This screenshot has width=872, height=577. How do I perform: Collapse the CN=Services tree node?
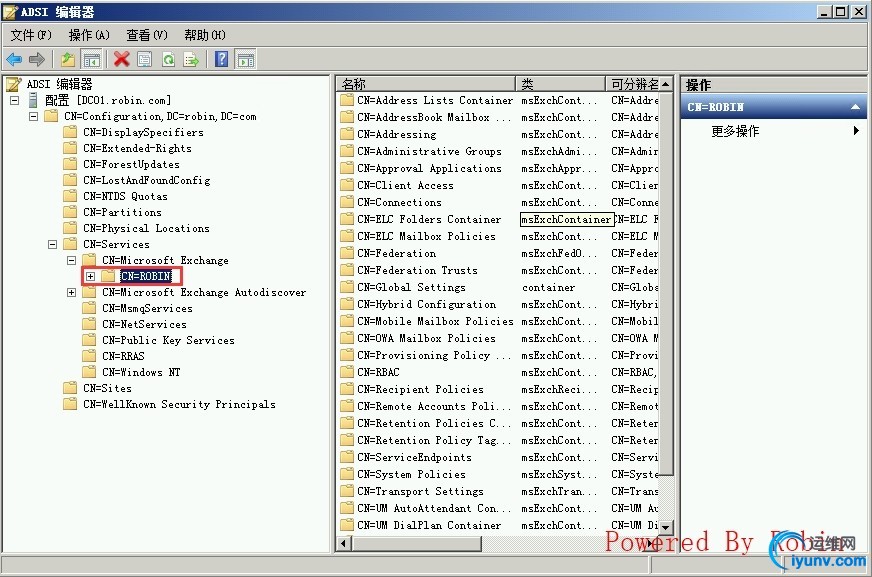point(53,244)
